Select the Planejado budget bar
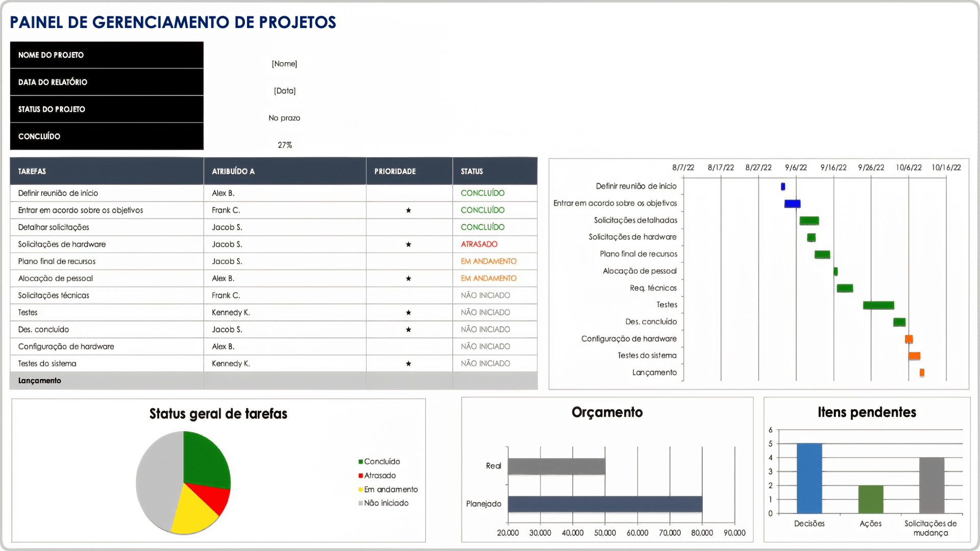Image resolution: width=980 pixels, height=551 pixels. [605, 504]
